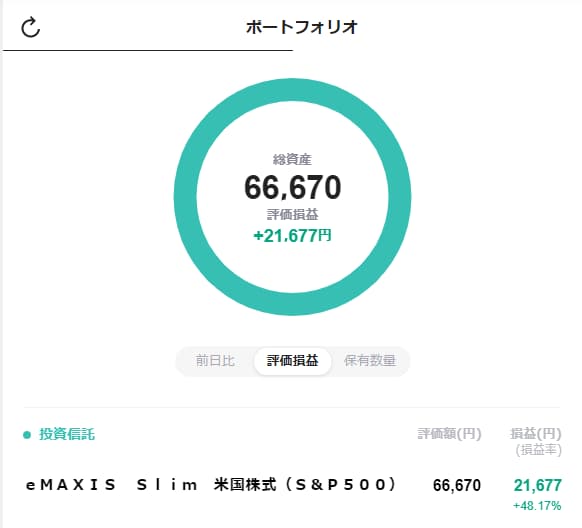The width and height of the screenshot is (582, 528).
Task: Click the 総資産 66,670 total value
Action: [x=292, y=187]
